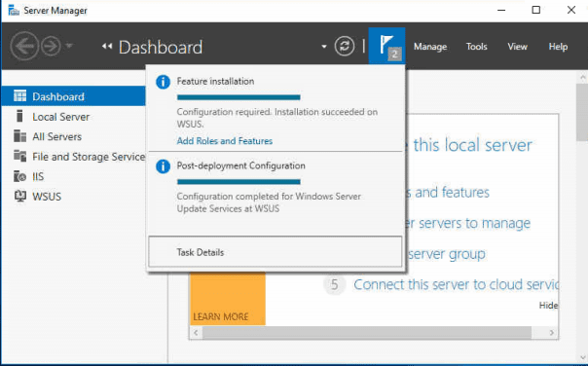Click 'Configuration completed for Windows Server Update Services' text
This screenshot has width=588, height=366.
269,202
